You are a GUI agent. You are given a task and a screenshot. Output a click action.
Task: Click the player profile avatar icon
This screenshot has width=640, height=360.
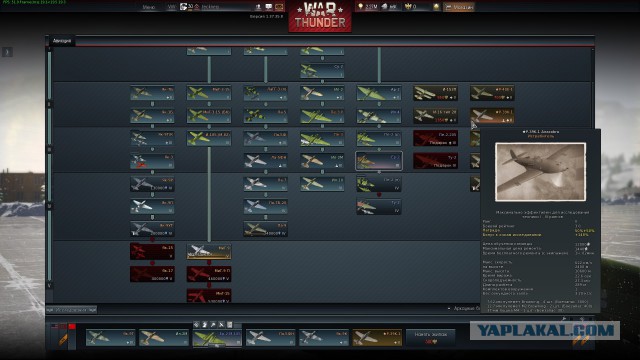(184, 7)
